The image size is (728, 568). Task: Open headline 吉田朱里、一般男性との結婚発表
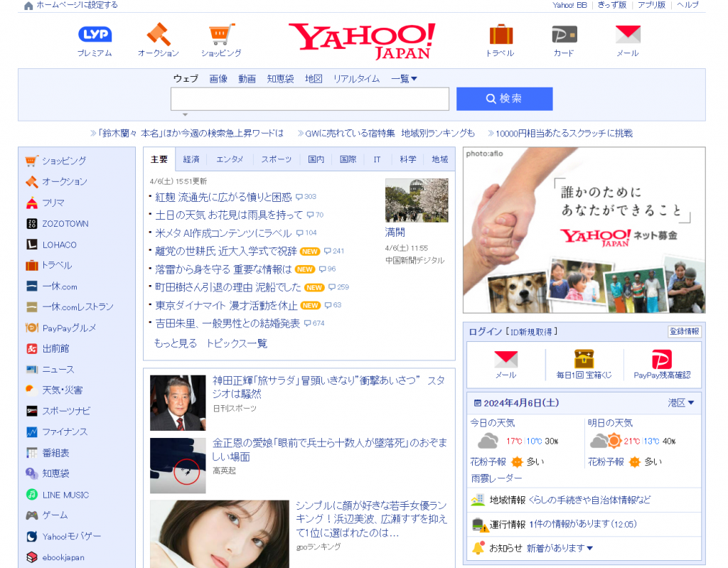(x=227, y=323)
